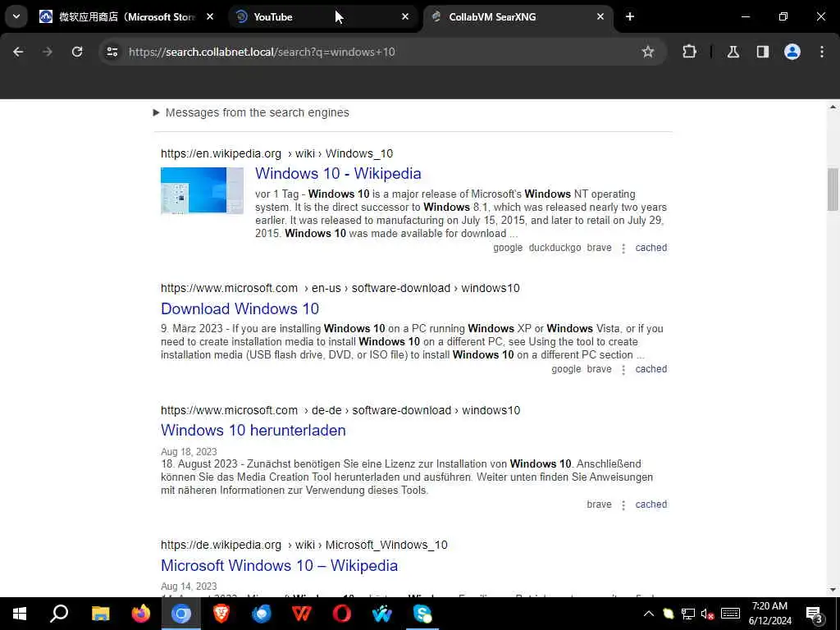Open the Chrome three-dot menu
The width and height of the screenshot is (840, 630).
pyautogui.click(x=822, y=52)
